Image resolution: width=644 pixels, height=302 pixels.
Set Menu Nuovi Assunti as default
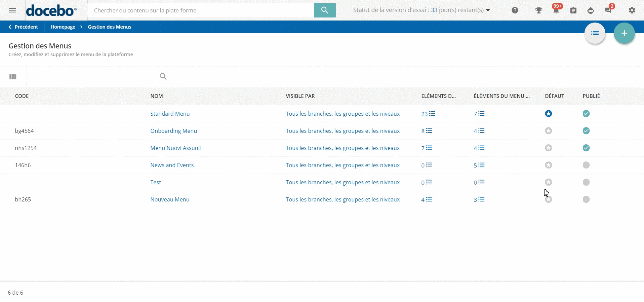click(549, 148)
